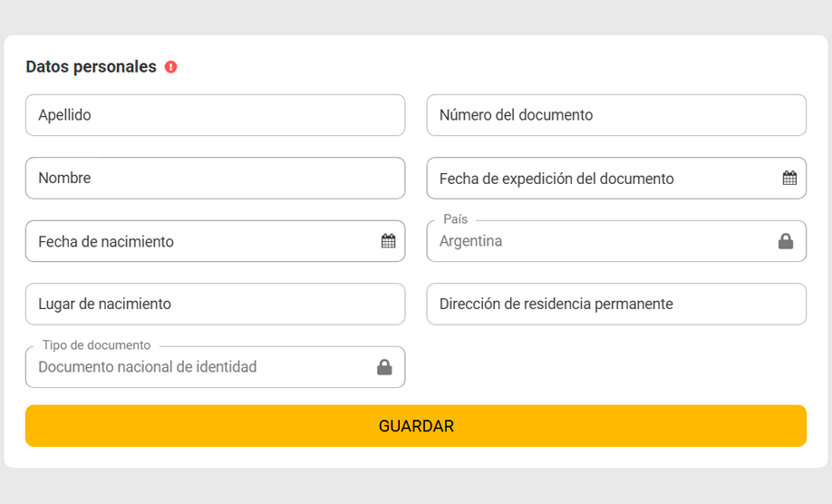Select the Nombre text field
832x504 pixels.
[x=215, y=179]
